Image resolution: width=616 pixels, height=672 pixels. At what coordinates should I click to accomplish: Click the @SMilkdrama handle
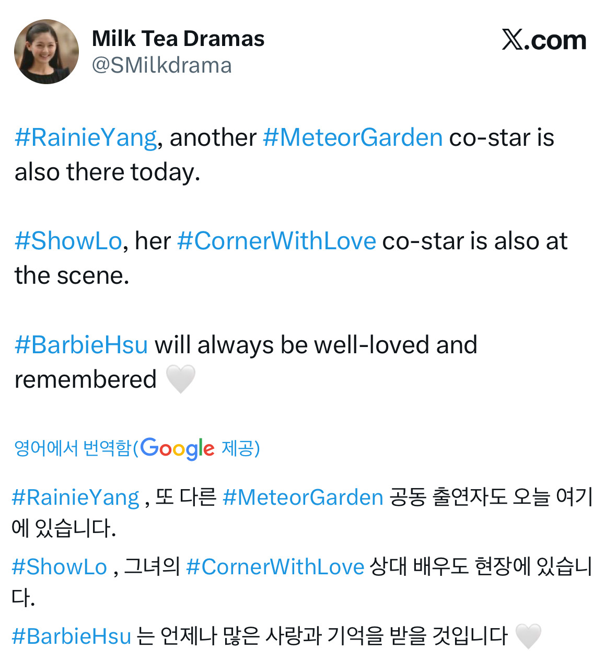[162, 65]
